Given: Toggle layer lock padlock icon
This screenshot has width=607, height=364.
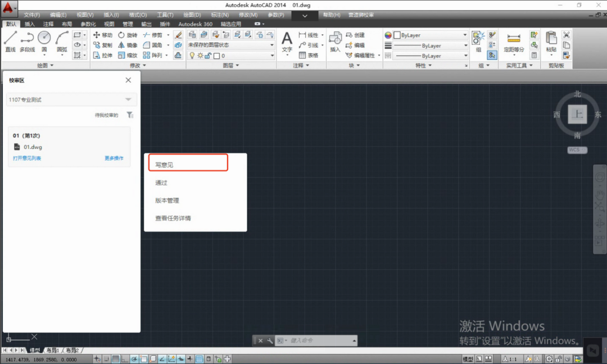Looking at the screenshot, I should [x=208, y=56].
